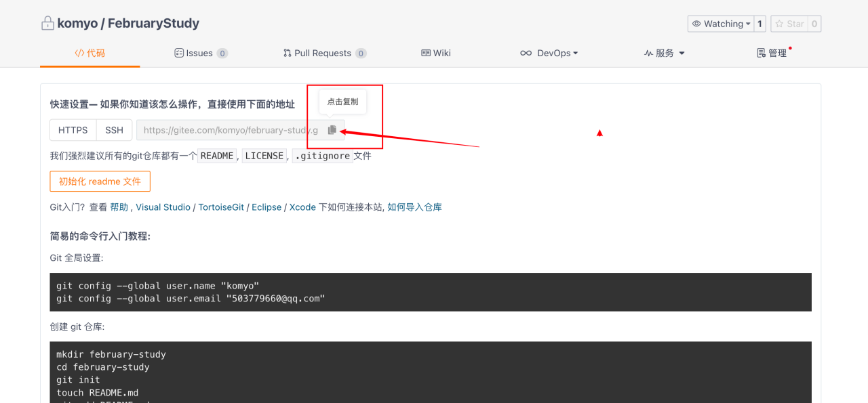Click the FebruaryStudy repository name
The image size is (868, 403).
tap(153, 24)
